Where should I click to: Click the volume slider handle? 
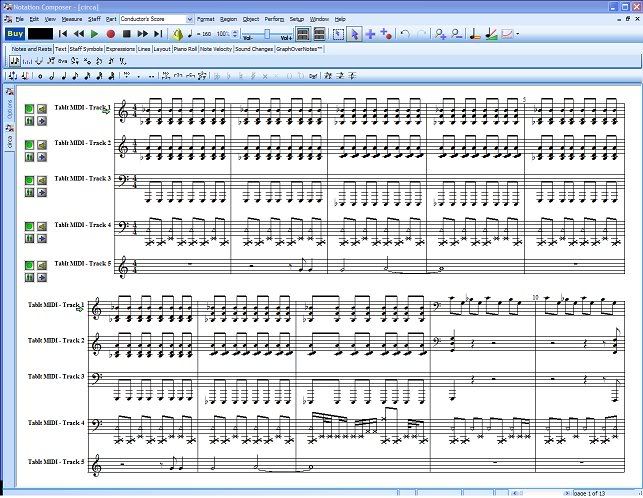pyautogui.click(x=265, y=33)
